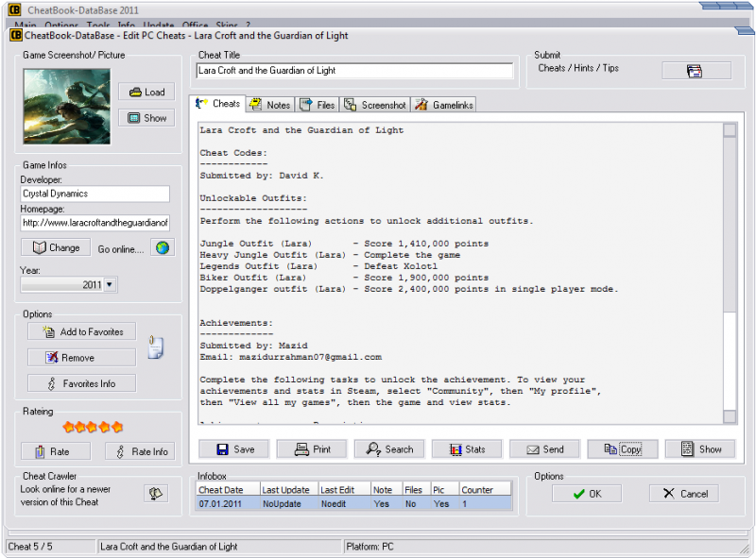The image size is (756, 558).
Task: Click Show button beside the game picture
Action: click(x=146, y=118)
